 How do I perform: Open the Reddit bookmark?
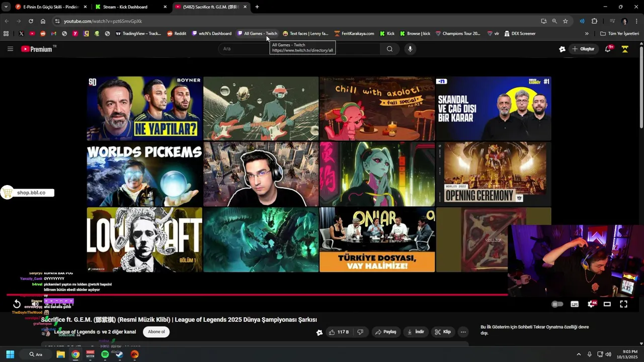tap(177, 34)
